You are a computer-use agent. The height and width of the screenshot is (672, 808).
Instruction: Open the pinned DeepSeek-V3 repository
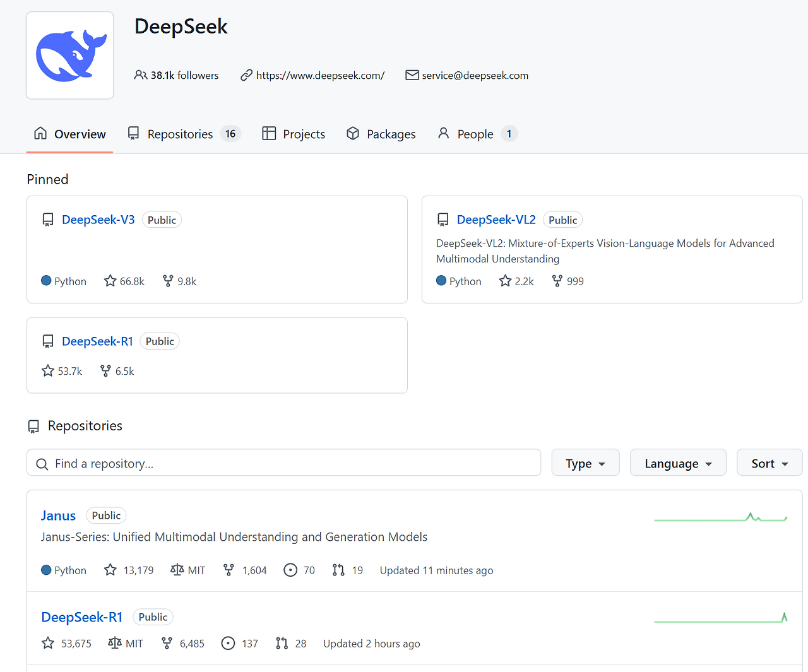coord(98,220)
